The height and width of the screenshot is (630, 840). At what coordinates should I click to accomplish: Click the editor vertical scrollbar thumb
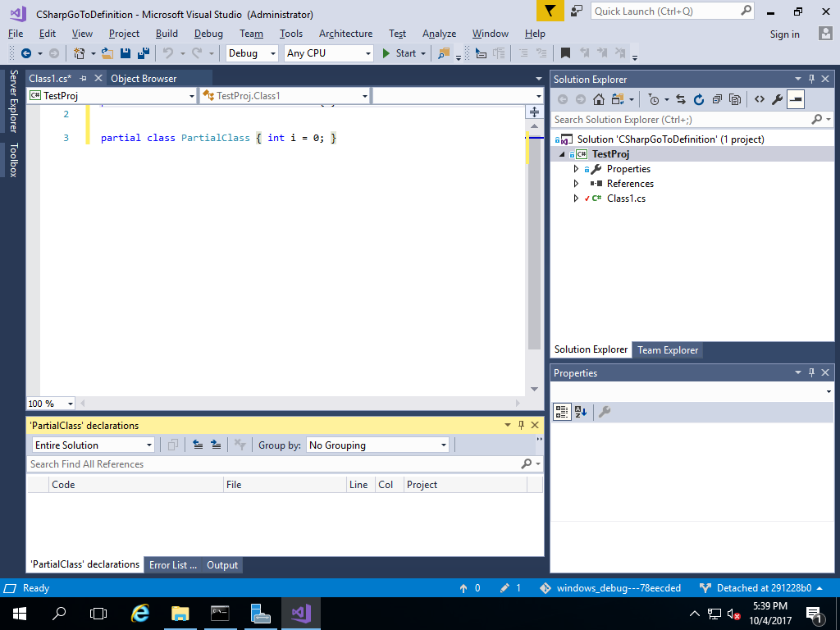tap(534, 241)
